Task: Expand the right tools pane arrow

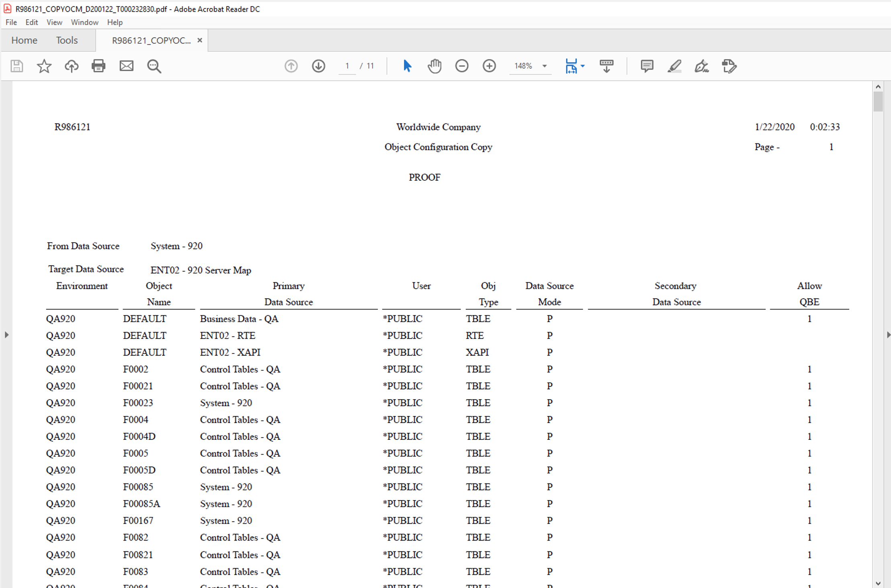Action: (x=888, y=334)
